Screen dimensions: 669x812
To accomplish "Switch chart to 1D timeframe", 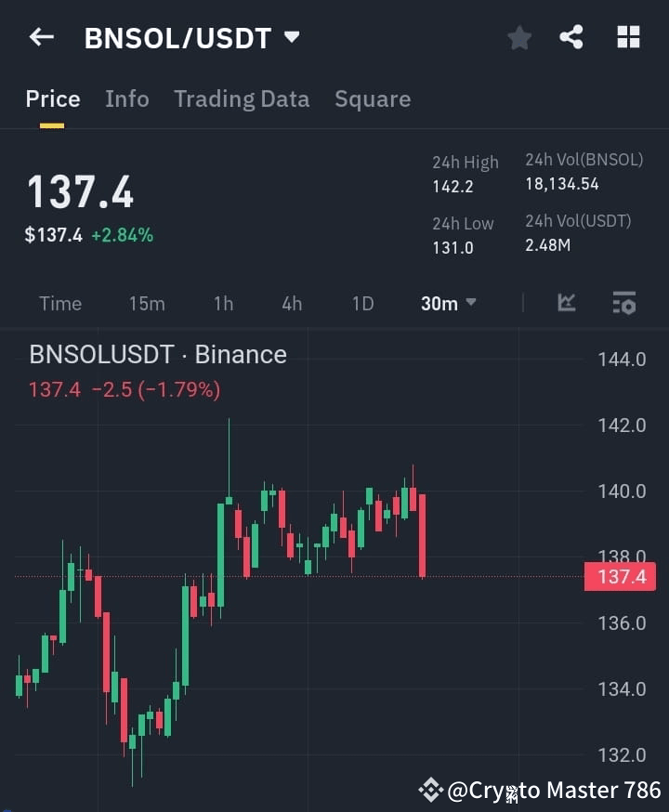I will (x=361, y=303).
